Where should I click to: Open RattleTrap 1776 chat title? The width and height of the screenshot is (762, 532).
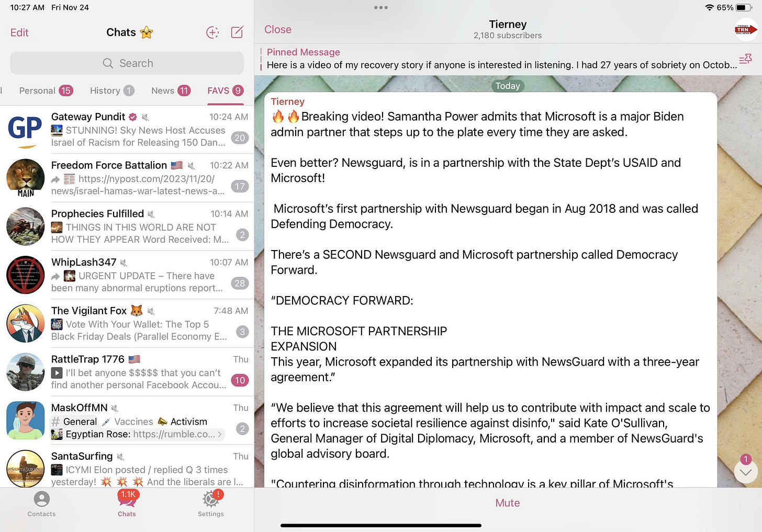click(88, 359)
